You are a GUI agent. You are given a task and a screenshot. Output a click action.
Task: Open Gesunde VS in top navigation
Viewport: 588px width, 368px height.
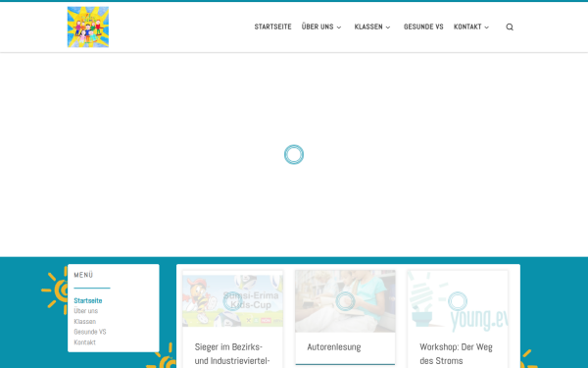[423, 27]
